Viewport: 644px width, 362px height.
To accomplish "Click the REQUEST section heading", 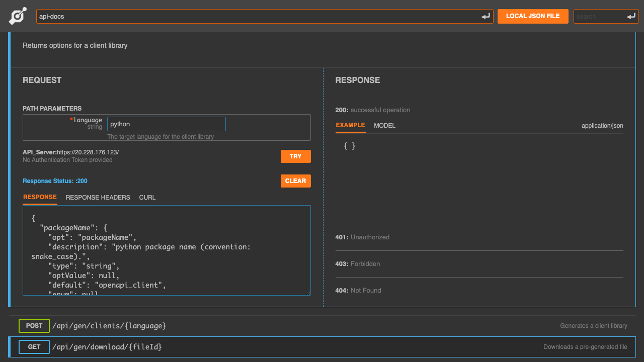I will [42, 80].
